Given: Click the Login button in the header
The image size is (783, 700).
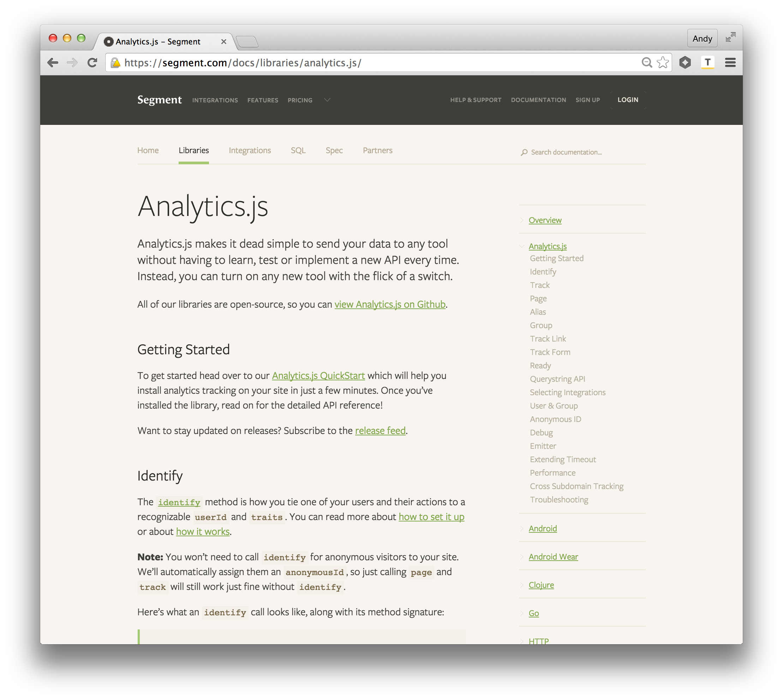Looking at the screenshot, I should [628, 100].
